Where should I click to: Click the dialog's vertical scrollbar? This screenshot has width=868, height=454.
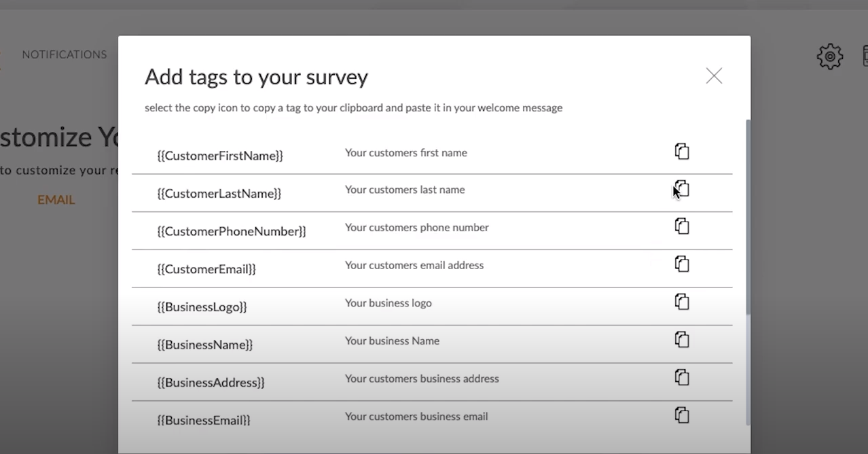pyautogui.click(x=748, y=217)
